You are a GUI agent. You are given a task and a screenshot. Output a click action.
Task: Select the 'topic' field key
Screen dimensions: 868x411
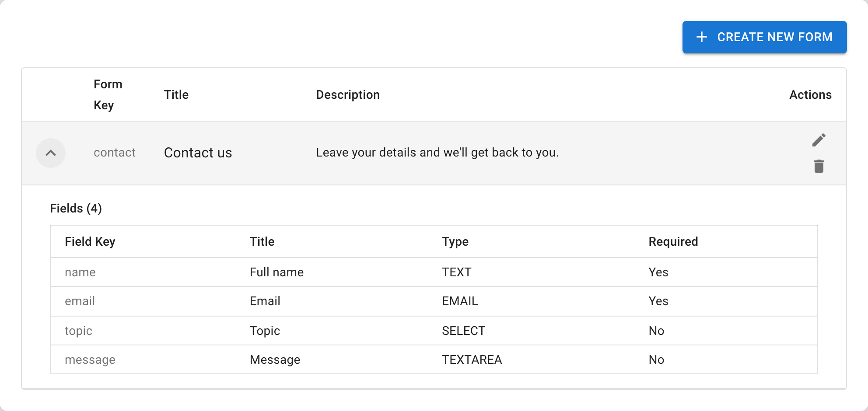click(78, 331)
